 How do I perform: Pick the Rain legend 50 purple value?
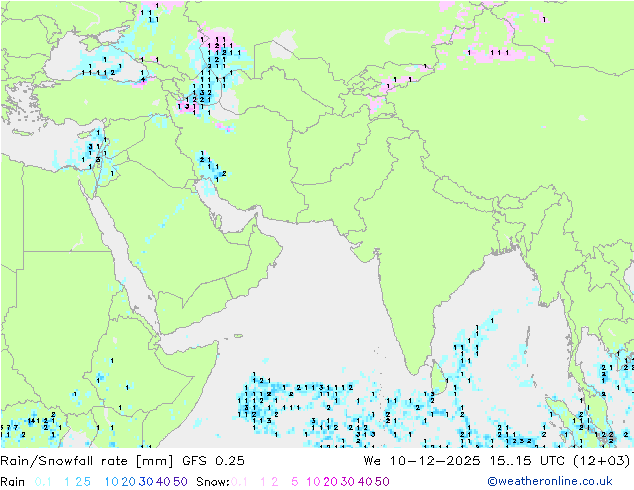(180, 482)
